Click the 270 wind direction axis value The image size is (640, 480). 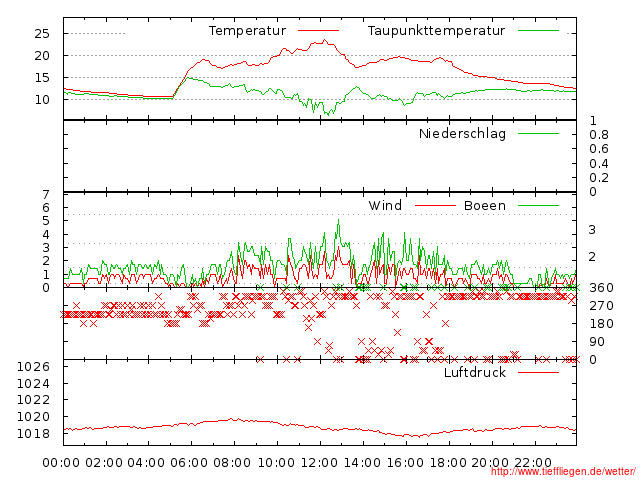(601, 306)
